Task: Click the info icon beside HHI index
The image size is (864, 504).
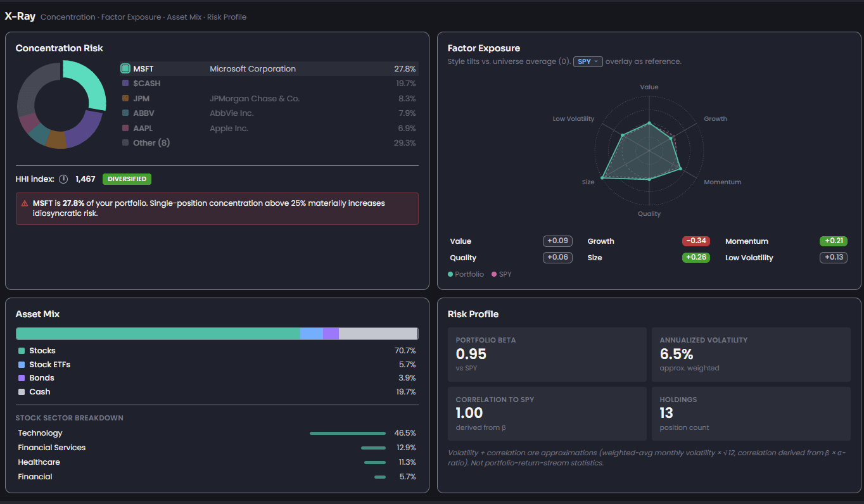Action: click(x=63, y=179)
